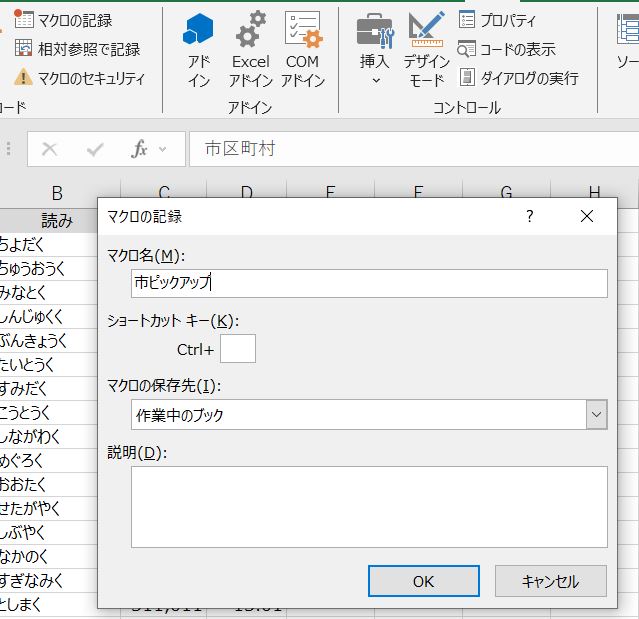Click inside the 説明 description box
Screen dimensions: 639x619
click(369, 506)
